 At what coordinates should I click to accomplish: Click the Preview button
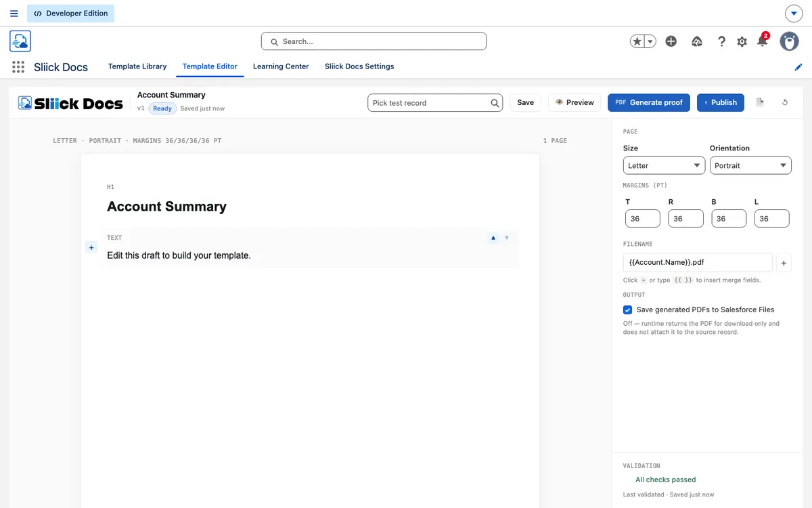click(x=574, y=102)
